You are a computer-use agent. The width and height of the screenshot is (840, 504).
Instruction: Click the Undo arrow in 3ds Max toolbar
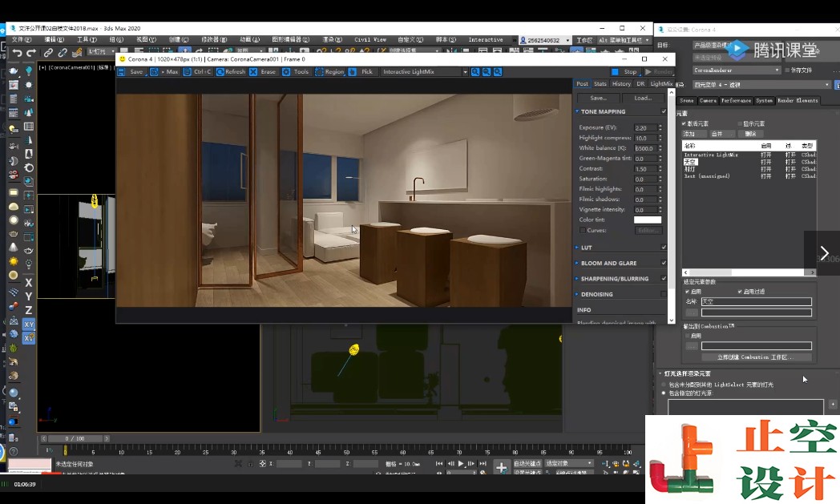point(17,53)
